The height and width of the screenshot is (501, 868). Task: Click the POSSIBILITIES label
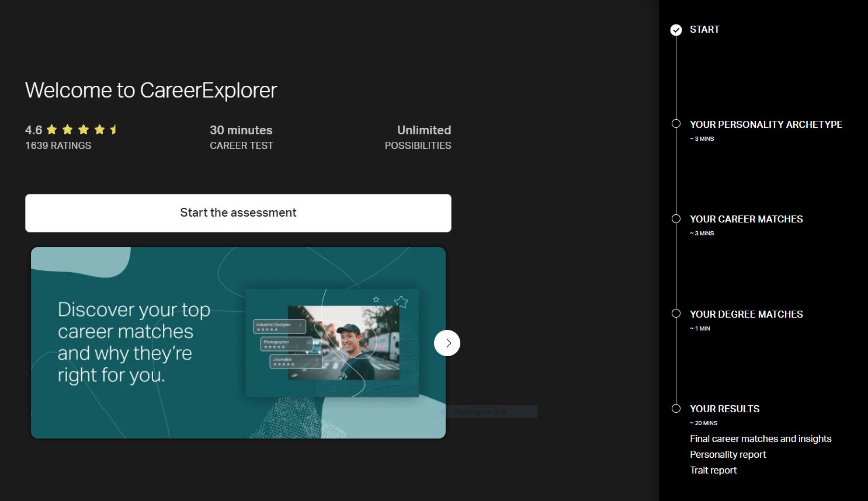(x=418, y=145)
